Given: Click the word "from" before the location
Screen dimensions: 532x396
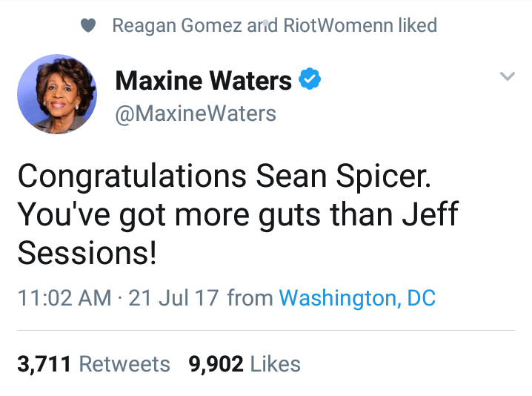Looking at the screenshot, I should click(250, 299).
